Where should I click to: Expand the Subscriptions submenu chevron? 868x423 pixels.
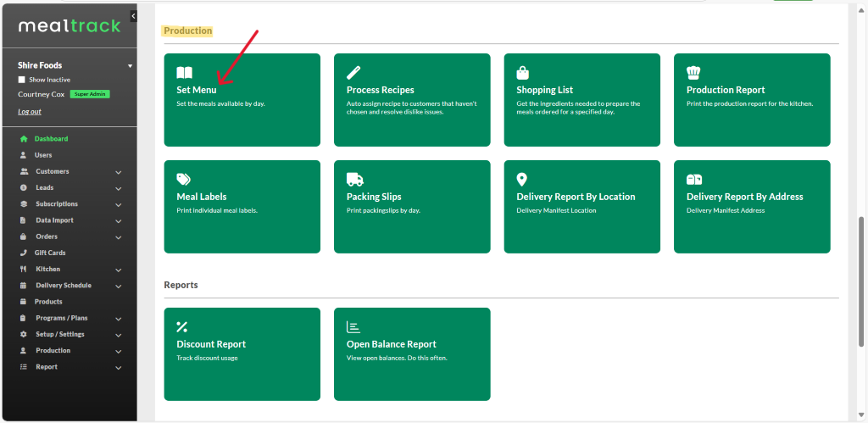tap(119, 205)
